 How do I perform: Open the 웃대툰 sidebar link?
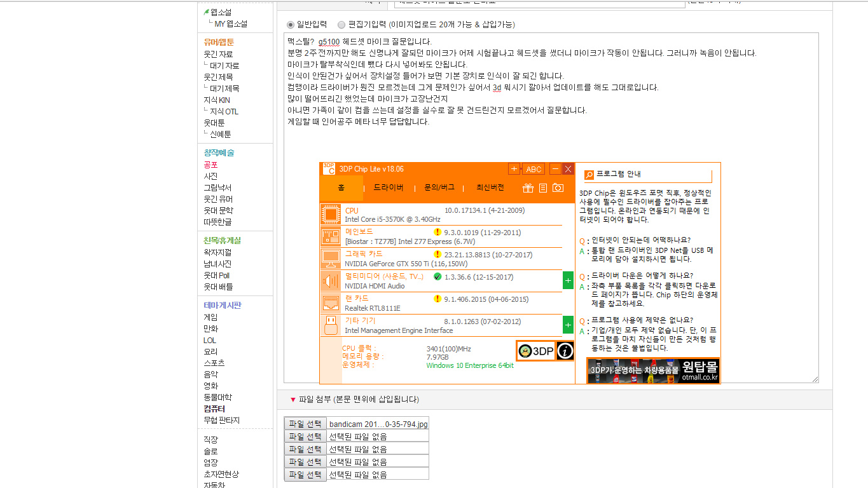(x=214, y=123)
